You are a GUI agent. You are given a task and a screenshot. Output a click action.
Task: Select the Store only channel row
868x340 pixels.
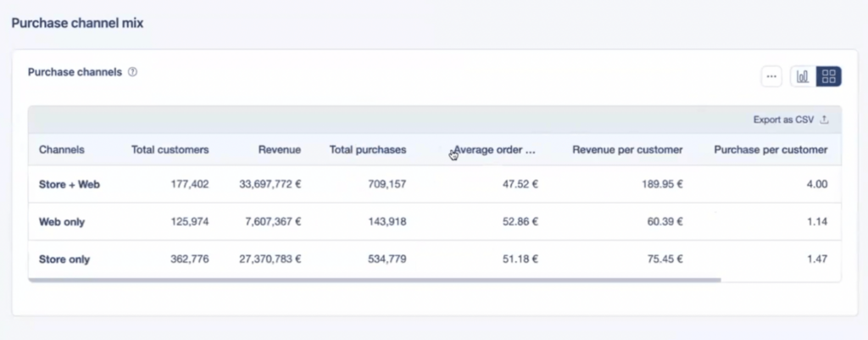(x=64, y=259)
